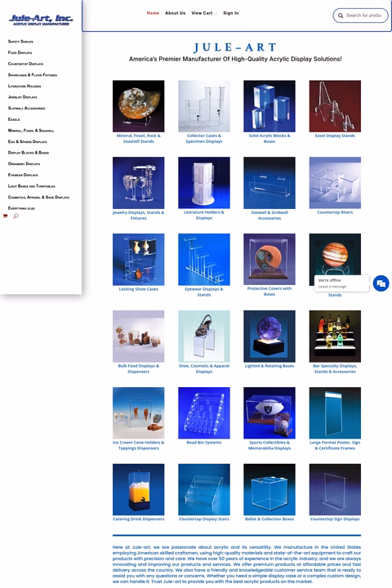The image size is (392, 588).
Task: Click the Jule-Art, Inc. logo
Action: (41, 20)
